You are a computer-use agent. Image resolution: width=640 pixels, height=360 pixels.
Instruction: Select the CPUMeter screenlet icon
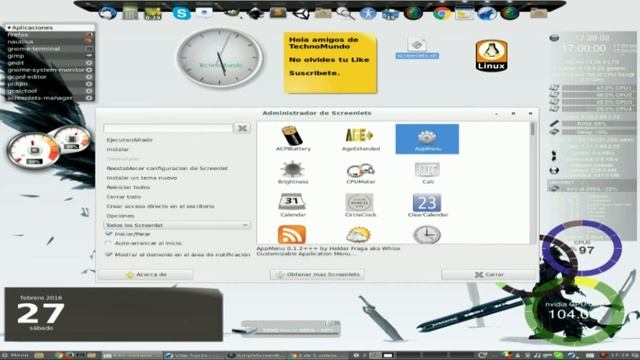pyautogui.click(x=360, y=172)
